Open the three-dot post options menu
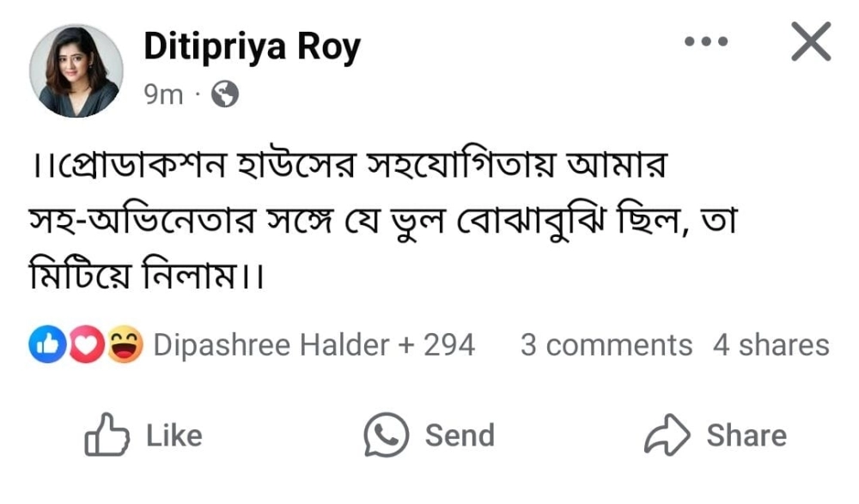The height and width of the screenshot is (504, 859). click(x=706, y=41)
